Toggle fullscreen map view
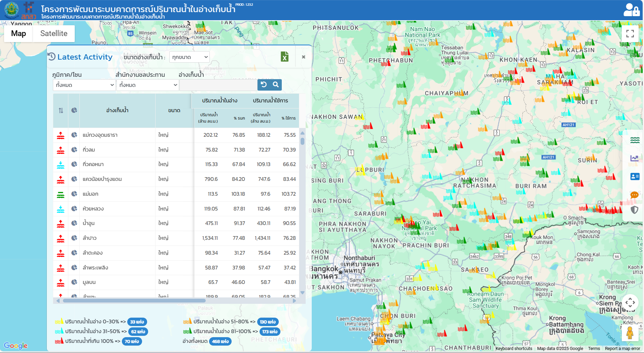Image resolution: width=644 pixels, height=353 pixels. click(630, 34)
